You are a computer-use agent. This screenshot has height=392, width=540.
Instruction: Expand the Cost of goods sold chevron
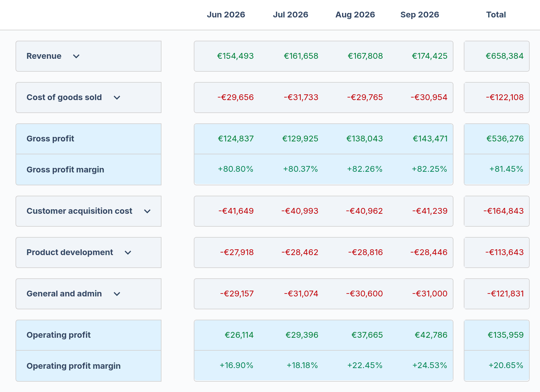[x=117, y=98]
